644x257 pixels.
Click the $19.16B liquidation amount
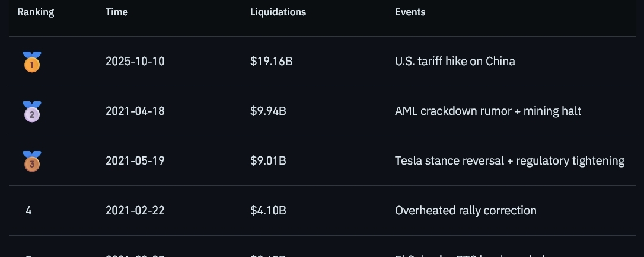pos(272,62)
